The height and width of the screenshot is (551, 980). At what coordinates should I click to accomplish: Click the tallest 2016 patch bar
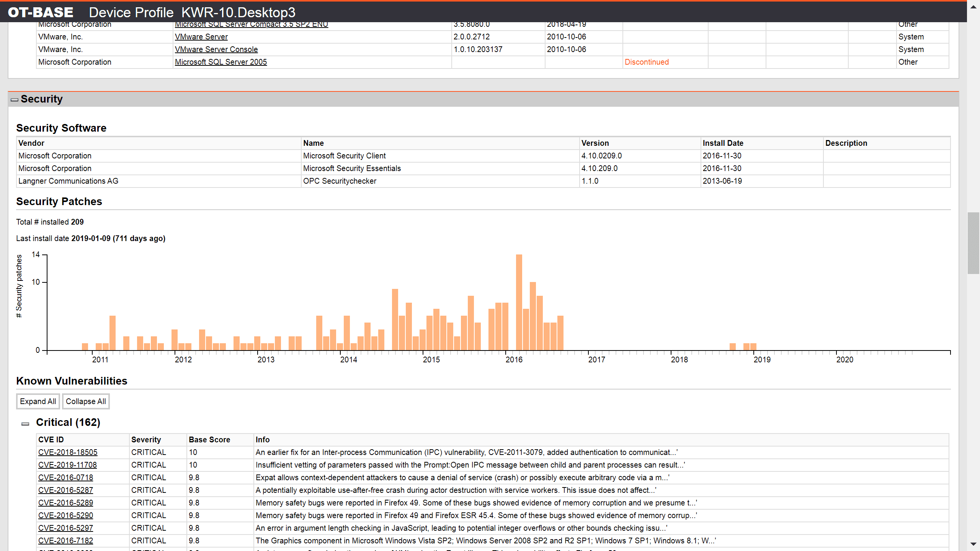(519, 302)
